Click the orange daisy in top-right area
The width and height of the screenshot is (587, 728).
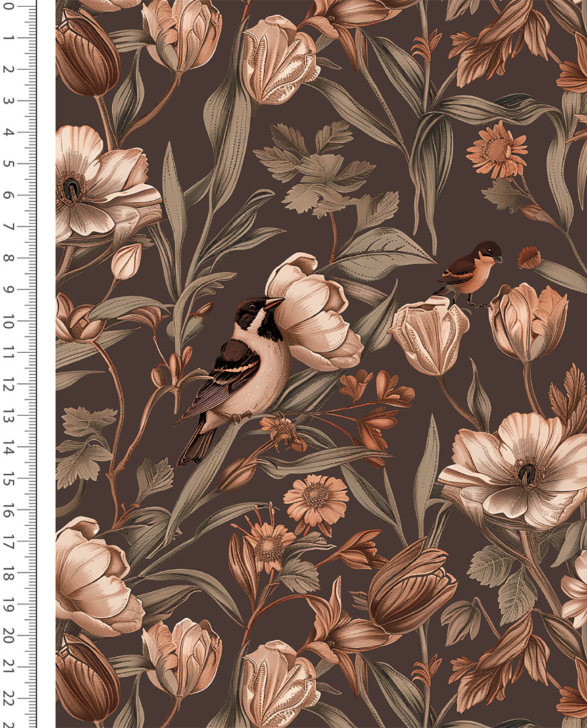click(496, 149)
